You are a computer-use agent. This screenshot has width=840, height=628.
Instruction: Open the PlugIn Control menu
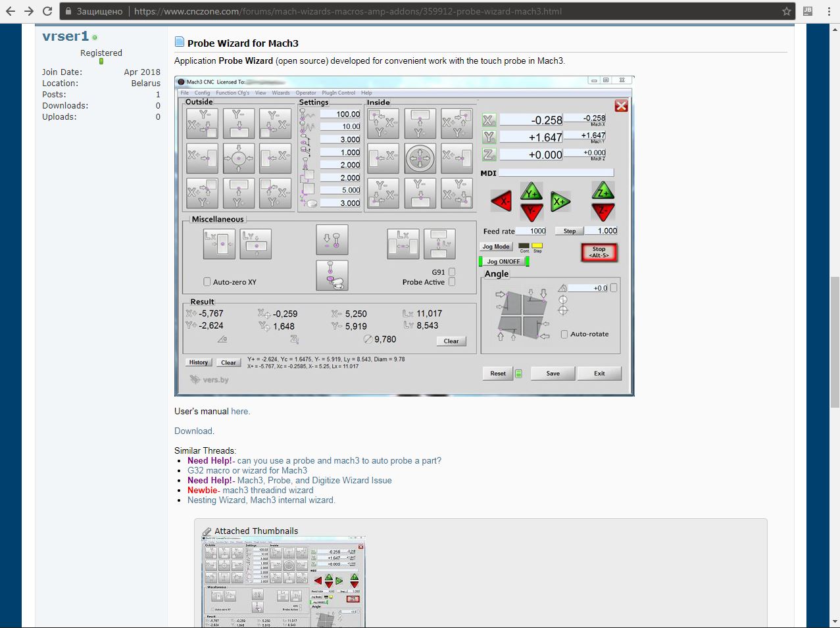(x=339, y=93)
